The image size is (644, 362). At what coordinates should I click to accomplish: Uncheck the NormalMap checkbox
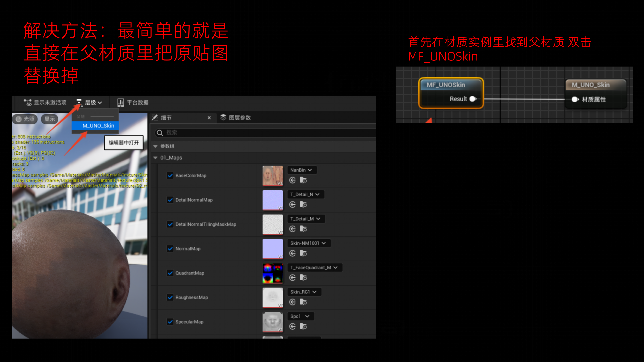pyautogui.click(x=170, y=249)
